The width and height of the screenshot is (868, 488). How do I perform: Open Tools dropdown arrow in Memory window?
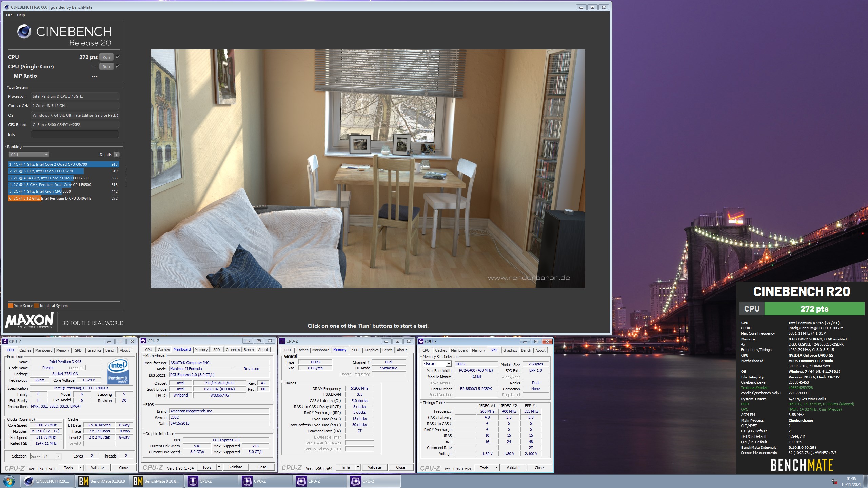358,468
